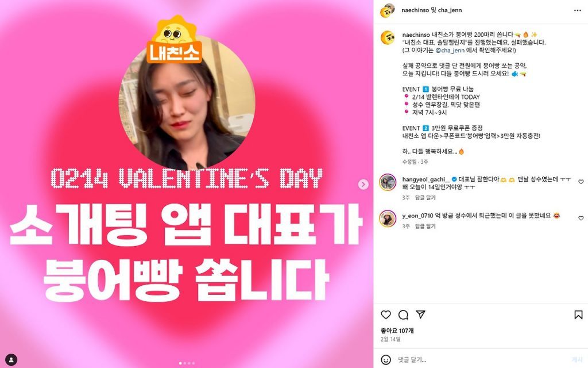
Task: View y_eon_0710 profile avatar
Action: click(388, 218)
